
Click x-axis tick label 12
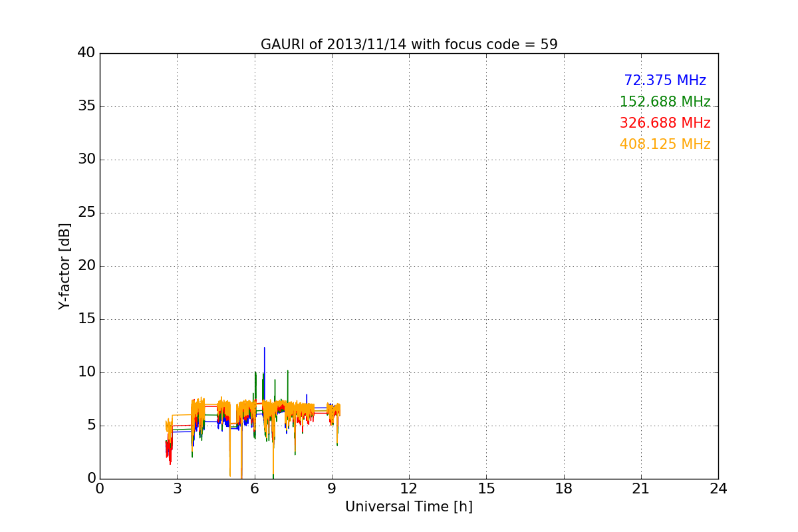[409, 489]
